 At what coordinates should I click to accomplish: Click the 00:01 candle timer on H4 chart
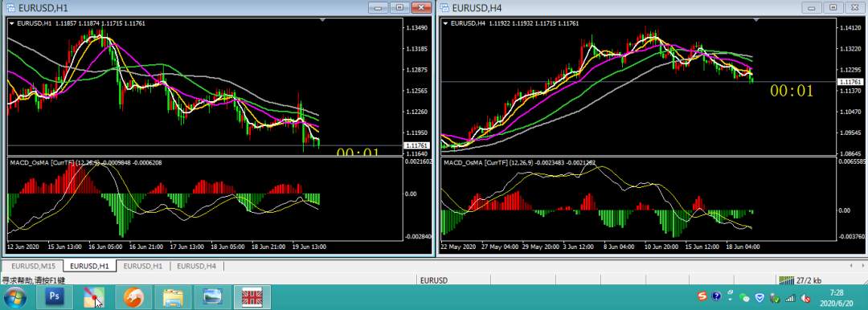(x=792, y=92)
